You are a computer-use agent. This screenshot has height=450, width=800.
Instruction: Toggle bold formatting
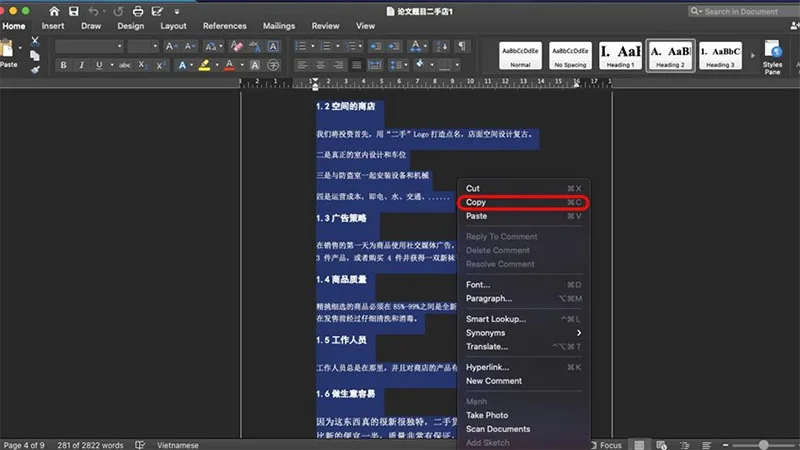click(x=63, y=65)
